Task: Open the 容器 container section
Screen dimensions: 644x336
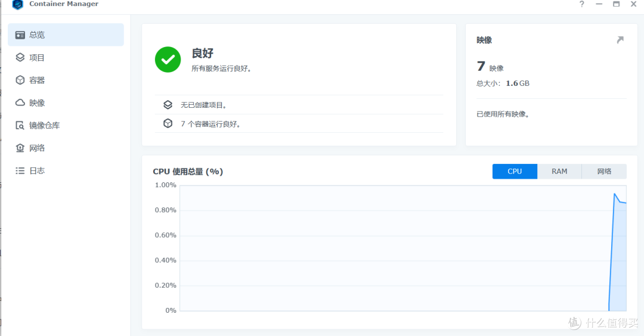Action: [x=66, y=80]
